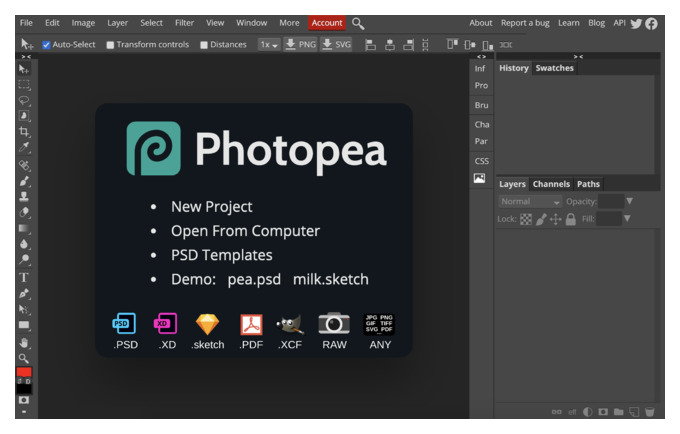This screenshot has height=434, width=680.
Task: Toggle lock position arrows icon
Action: [556, 219]
